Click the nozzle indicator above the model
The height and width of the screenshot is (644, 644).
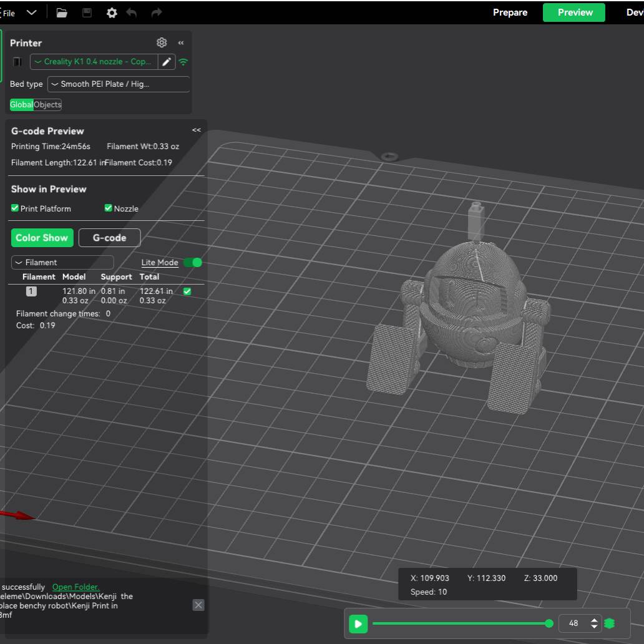pos(476,222)
